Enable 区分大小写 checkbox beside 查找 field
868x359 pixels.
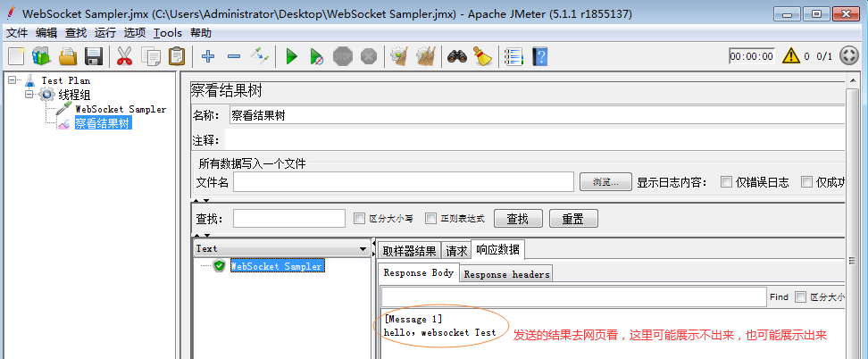359,218
